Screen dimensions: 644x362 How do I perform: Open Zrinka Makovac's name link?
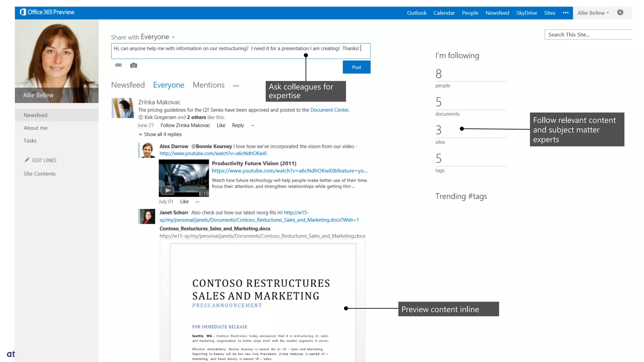point(159,102)
